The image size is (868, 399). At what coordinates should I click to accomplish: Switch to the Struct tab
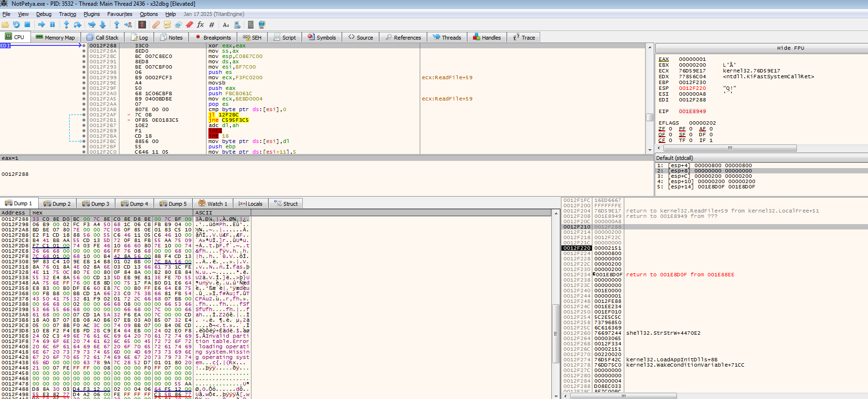(286, 203)
